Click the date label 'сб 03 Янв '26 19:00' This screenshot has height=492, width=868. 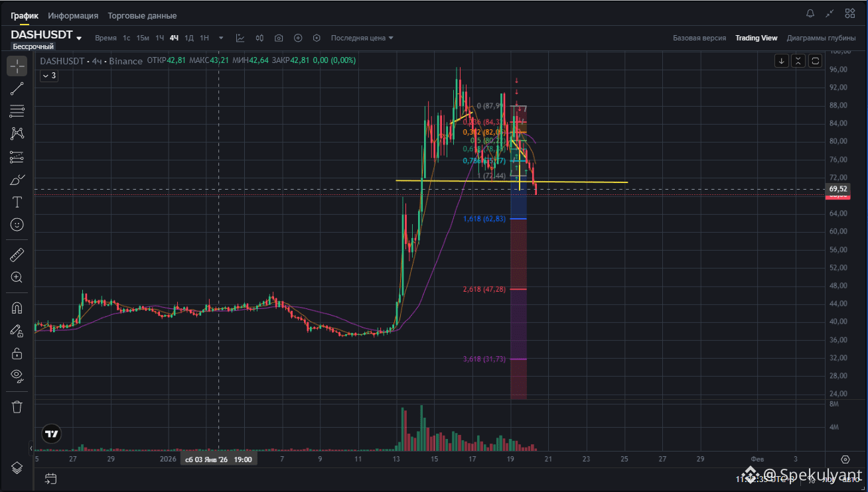pyautogui.click(x=218, y=459)
